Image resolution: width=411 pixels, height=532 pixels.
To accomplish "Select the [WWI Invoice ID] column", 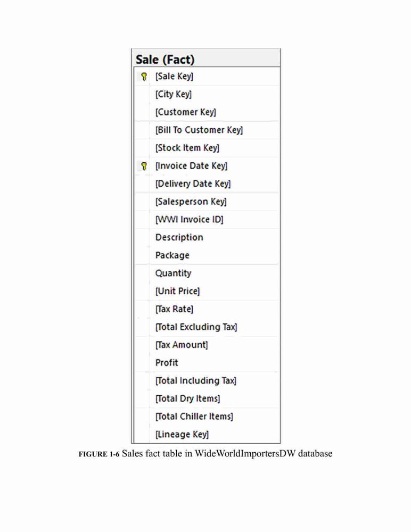I will coord(207,220).
